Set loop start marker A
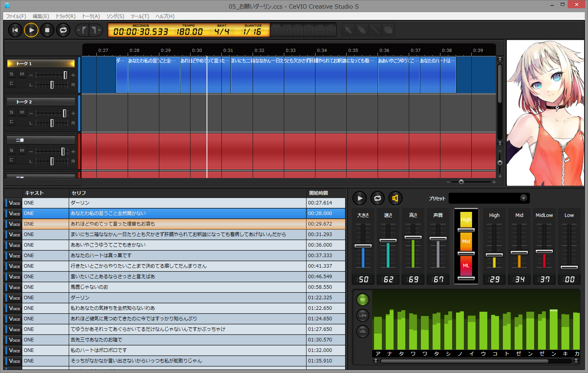588x373 pixels. tap(82, 30)
